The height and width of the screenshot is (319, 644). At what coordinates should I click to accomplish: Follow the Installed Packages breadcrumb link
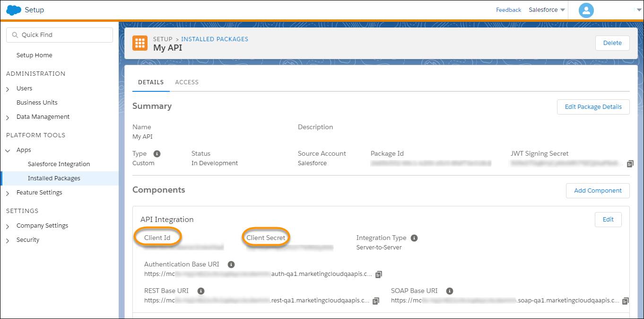[x=215, y=39]
